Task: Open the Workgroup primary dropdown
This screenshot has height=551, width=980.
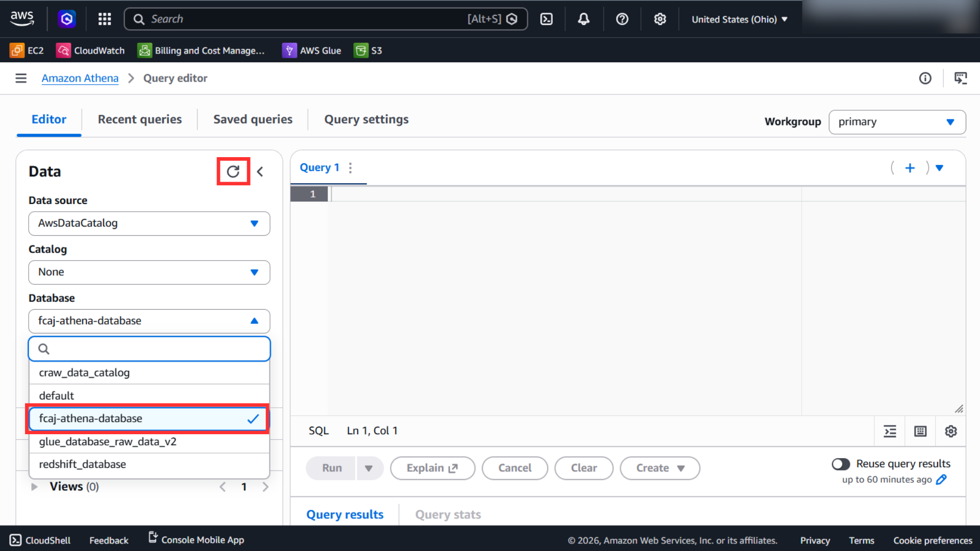Action: pos(897,122)
